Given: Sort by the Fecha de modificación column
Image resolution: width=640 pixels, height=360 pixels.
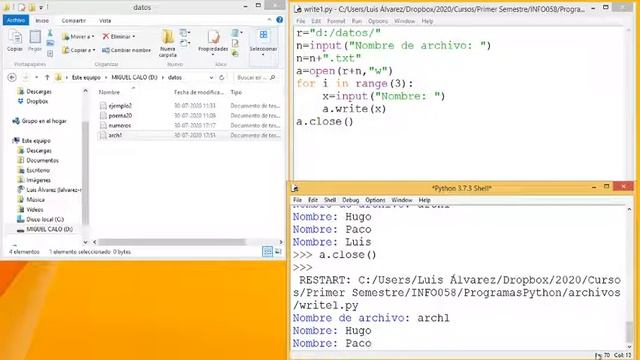Looking at the screenshot, I should click(199, 93).
